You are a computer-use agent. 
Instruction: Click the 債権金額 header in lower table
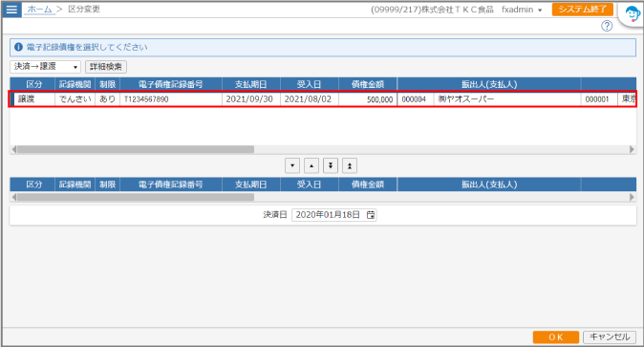[368, 184]
